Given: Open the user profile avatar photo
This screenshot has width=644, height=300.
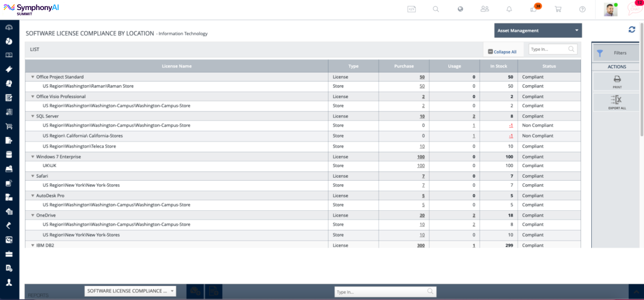Looking at the screenshot, I should (x=610, y=10).
